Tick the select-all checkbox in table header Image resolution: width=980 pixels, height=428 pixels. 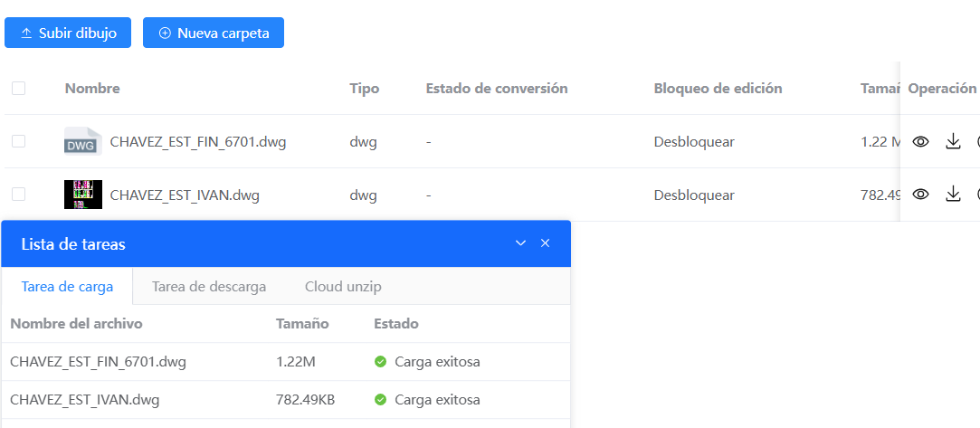point(19,89)
